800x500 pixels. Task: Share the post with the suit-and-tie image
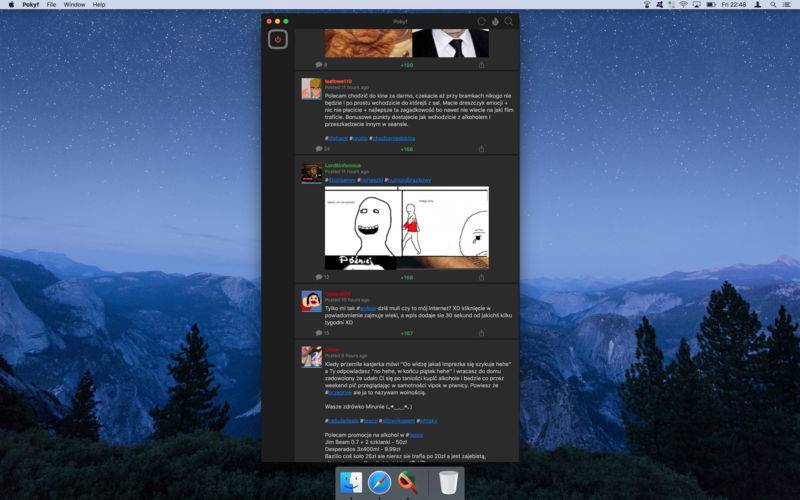tap(481, 65)
